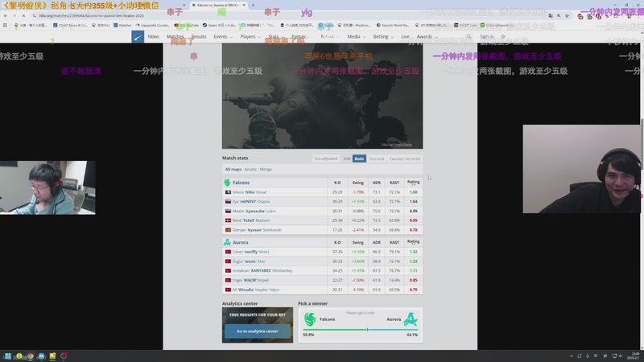Bookmark this page with the star icon

pyautogui.click(x=567, y=15)
